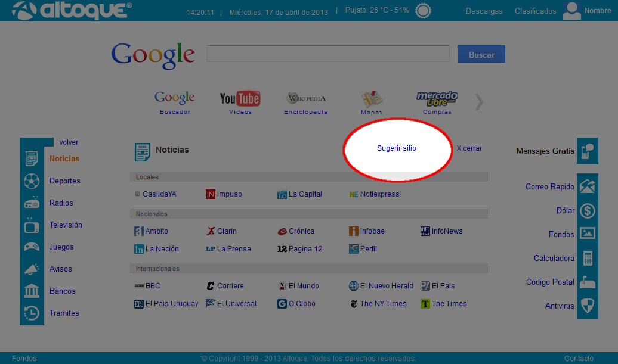Click the user avatar icon beside Nombre
The image size is (618, 364).
point(572,10)
